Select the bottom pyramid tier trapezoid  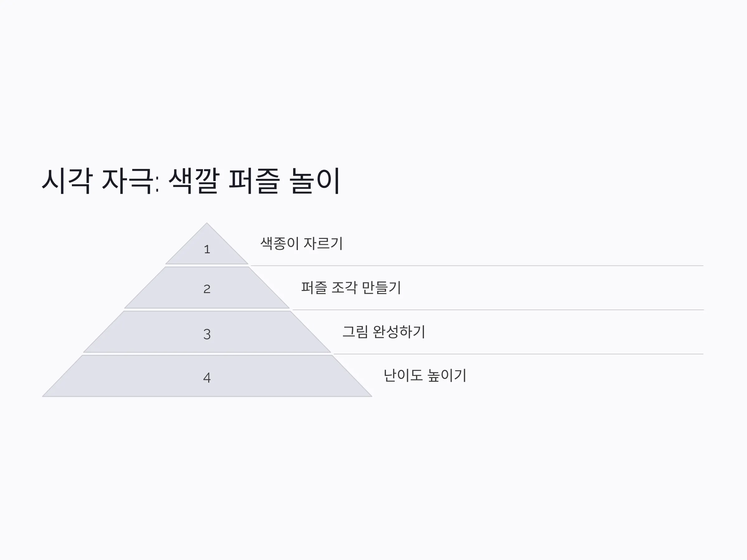tap(207, 376)
